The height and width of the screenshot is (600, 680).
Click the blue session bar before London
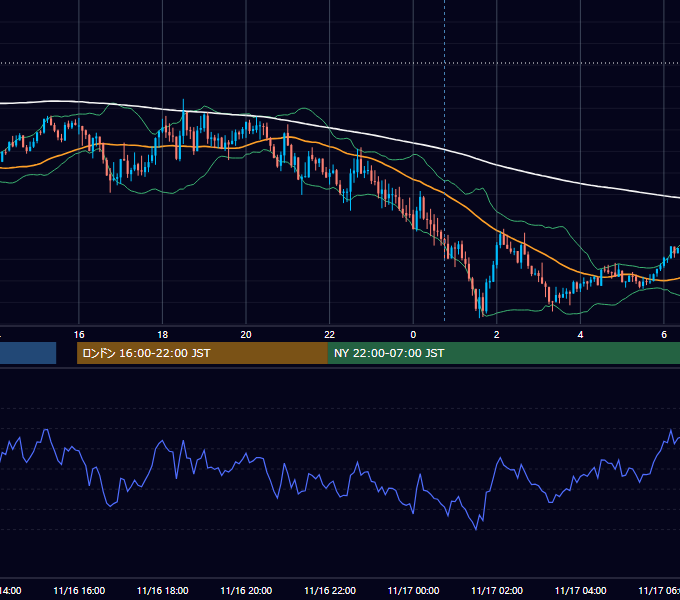pos(28,353)
